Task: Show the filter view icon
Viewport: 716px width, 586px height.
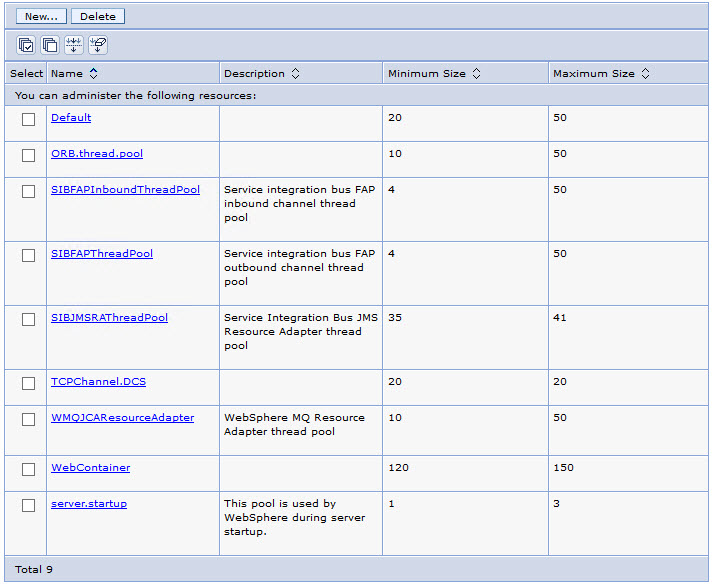Action: (74, 45)
